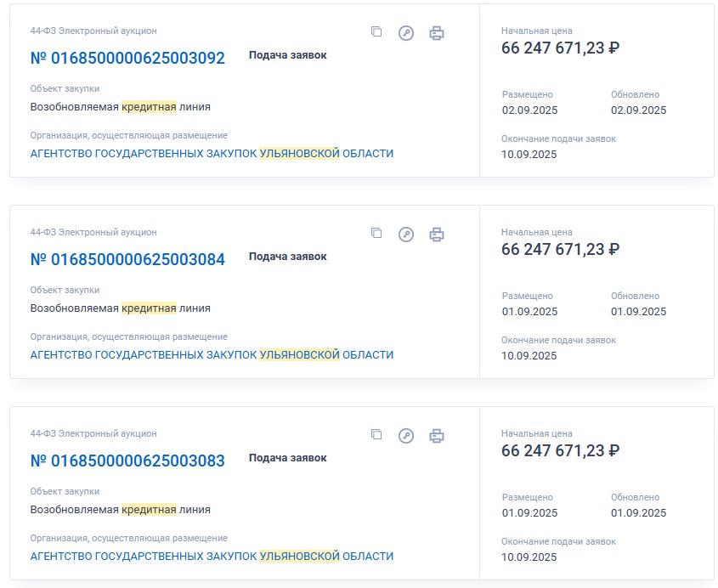Open tender № 0168500000625003084
Viewport: 718px width, 588px height.
coord(127,260)
